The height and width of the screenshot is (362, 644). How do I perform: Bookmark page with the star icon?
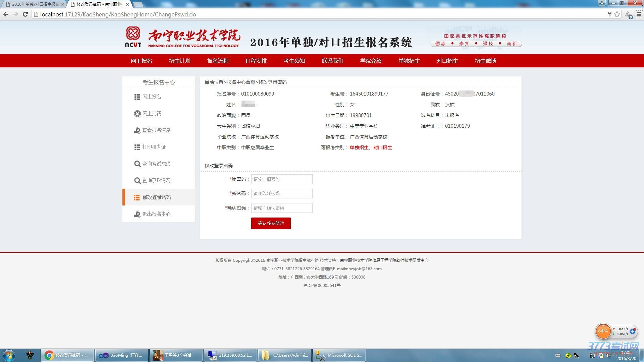617,14
